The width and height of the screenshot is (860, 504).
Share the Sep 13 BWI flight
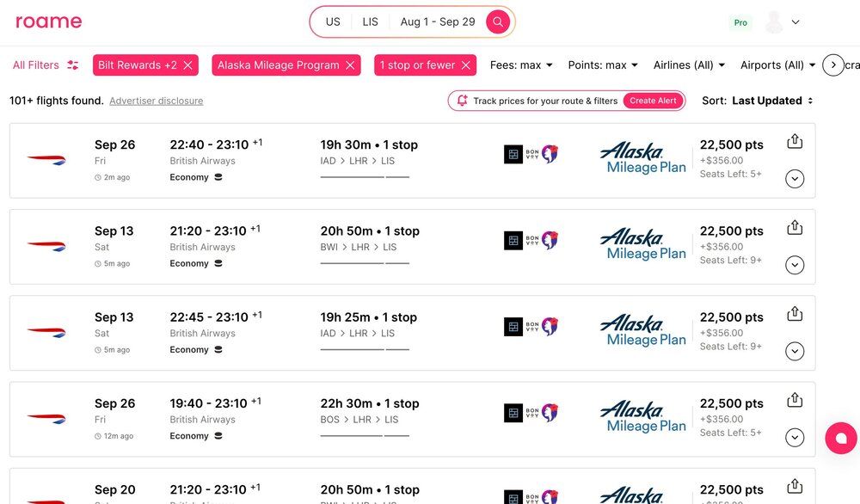pos(795,228)
